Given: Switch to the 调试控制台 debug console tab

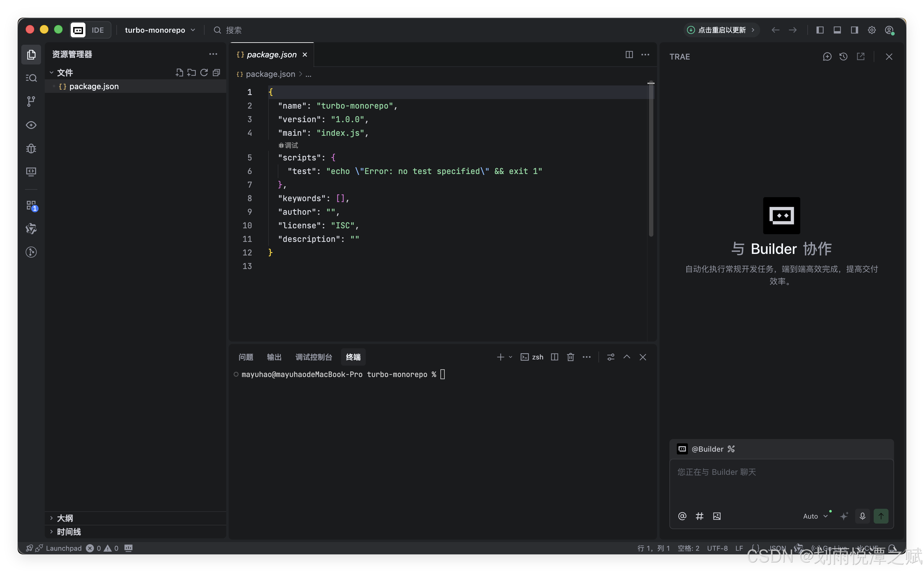Looking at the screenshot, I should [x=313, y=357].
